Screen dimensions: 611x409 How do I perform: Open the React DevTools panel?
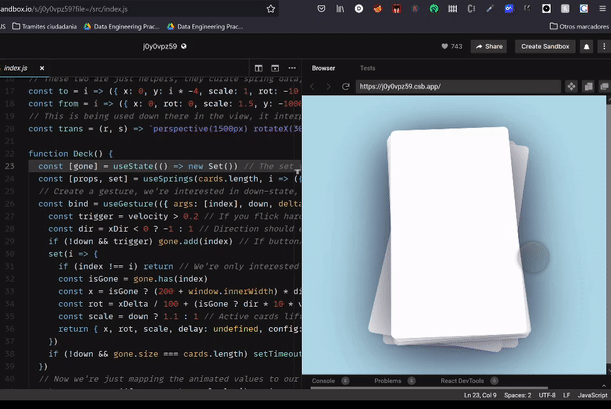462,381
